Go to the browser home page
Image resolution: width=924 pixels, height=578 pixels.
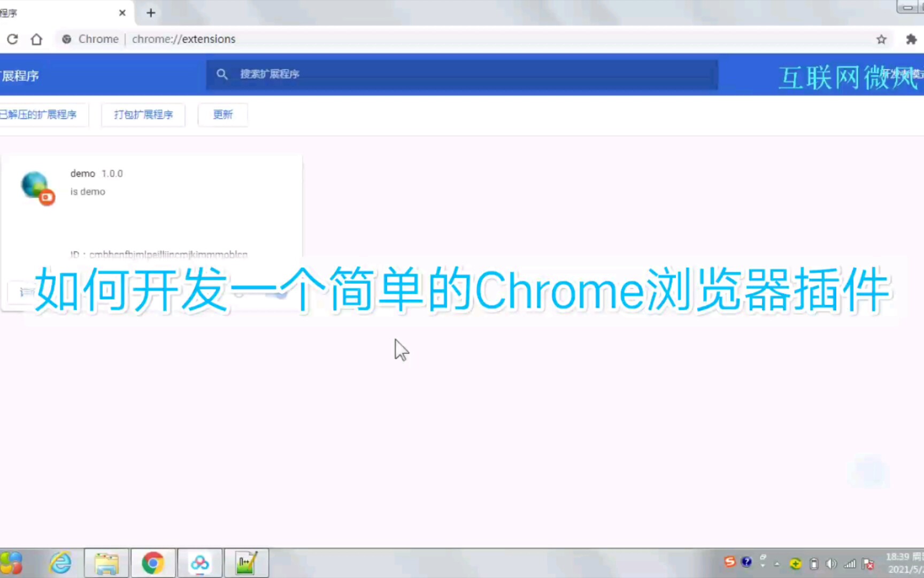[x=36, y=39]
